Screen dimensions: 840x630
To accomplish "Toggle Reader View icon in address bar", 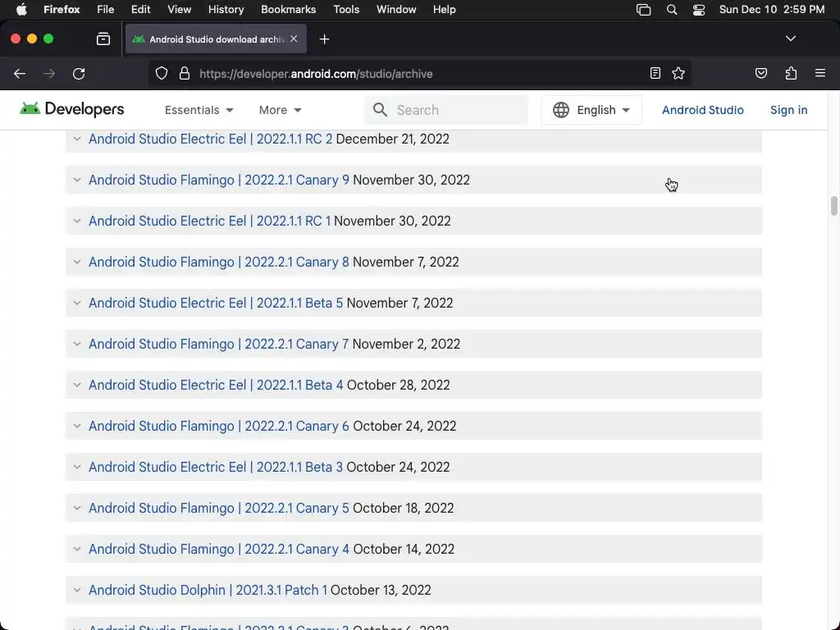I will click(655, 73).
